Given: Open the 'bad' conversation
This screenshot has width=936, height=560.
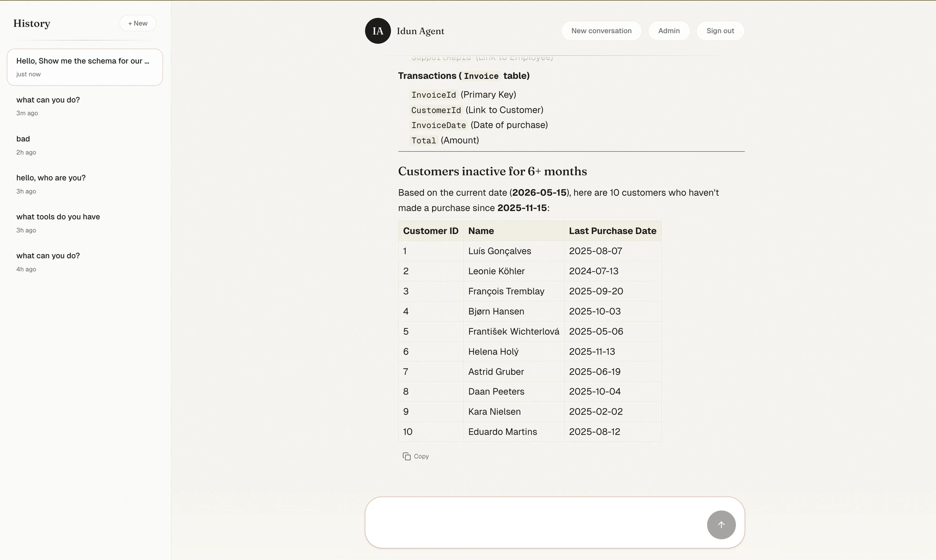Looking at the screenshot, I should (85, 145).
